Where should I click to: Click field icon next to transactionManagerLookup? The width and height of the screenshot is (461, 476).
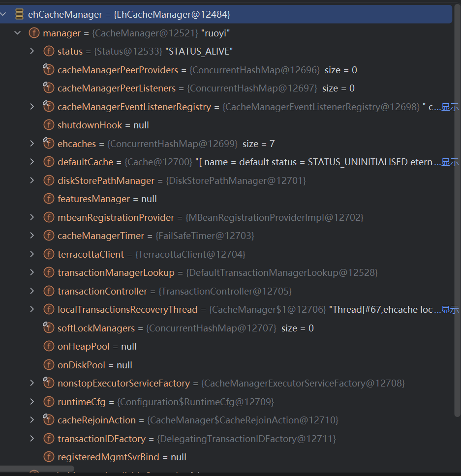[49, 272]
